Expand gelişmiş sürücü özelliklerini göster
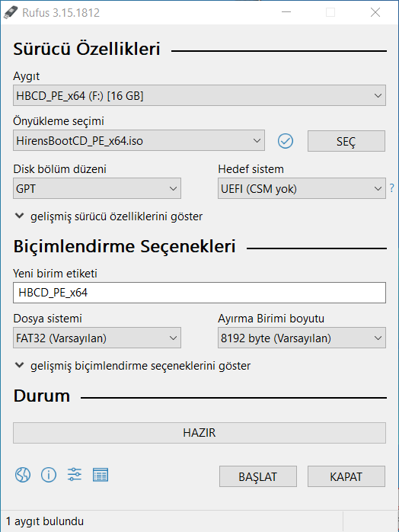This screenshot has width=399, height=532. [109, 216]
